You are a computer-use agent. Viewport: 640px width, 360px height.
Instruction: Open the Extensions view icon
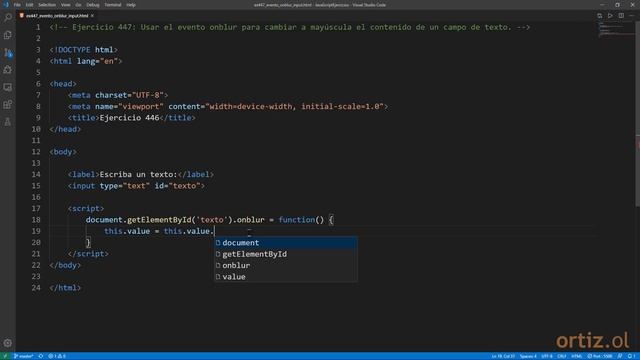8,104
